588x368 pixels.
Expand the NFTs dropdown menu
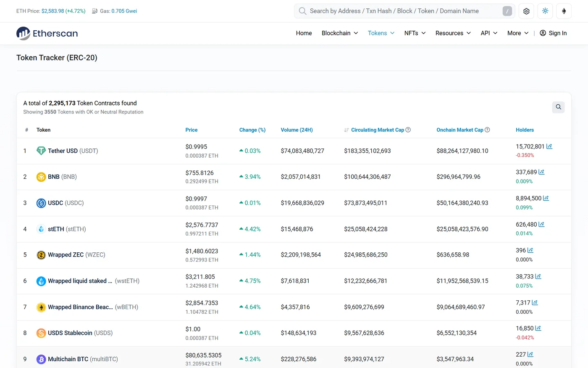(x=415, y=33)
